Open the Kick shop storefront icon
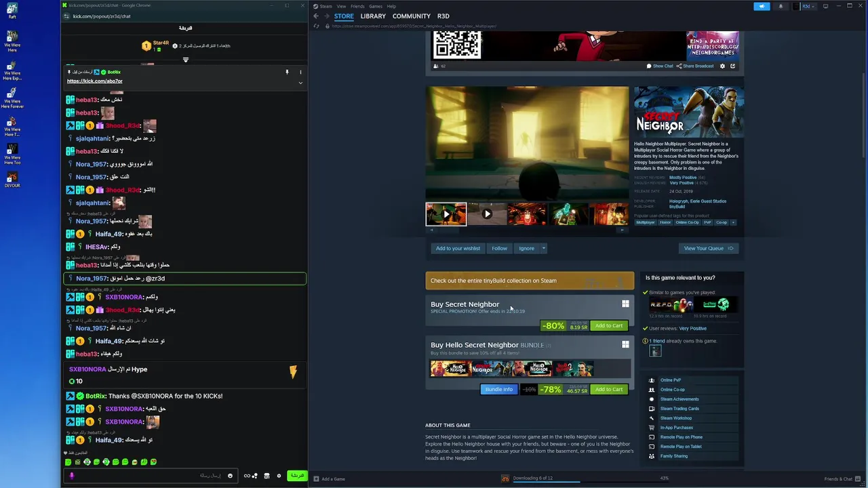The height and width of the screenshot is (488, 868). 267,476
